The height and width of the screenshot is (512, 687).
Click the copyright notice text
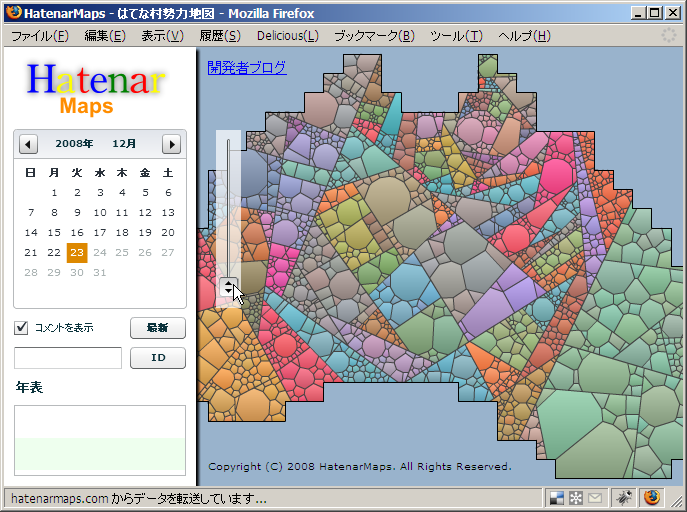click(x=360, y=466)
